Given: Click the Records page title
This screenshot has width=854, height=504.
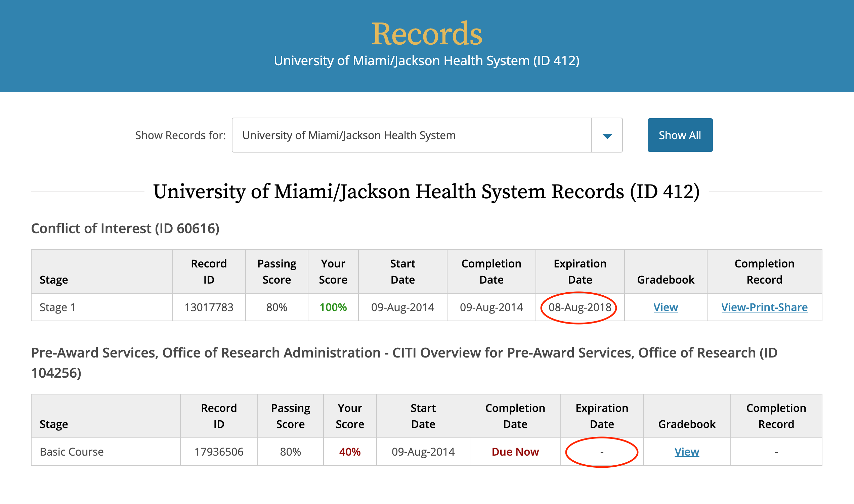Looking at the screenshot, I should point(427,34).
